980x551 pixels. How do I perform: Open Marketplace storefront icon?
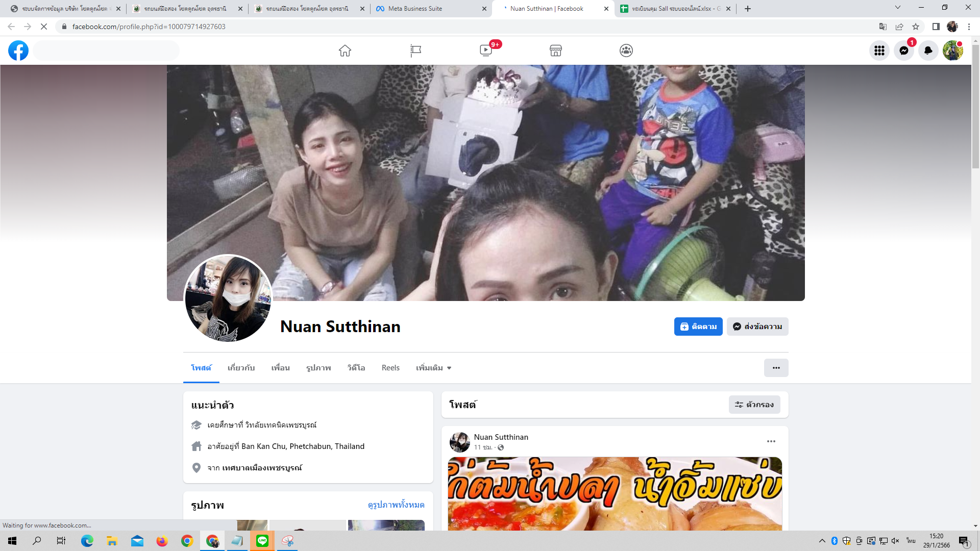point(556,51)
